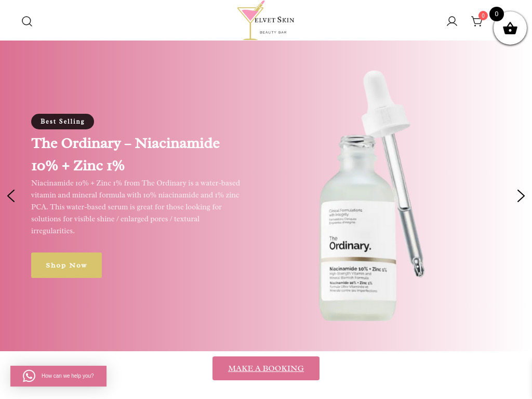Select the Niacinamide slide heading
Viewport: 532px width, 399px height.
[126, 154]
